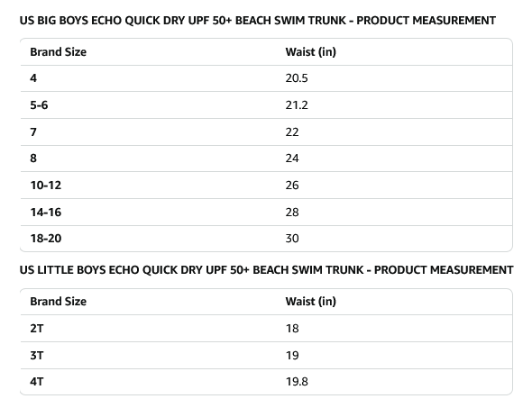Click the Waist (in) header in Big Boys table
The width and height of the screenshot is (532, 417).
pos(310,52)
